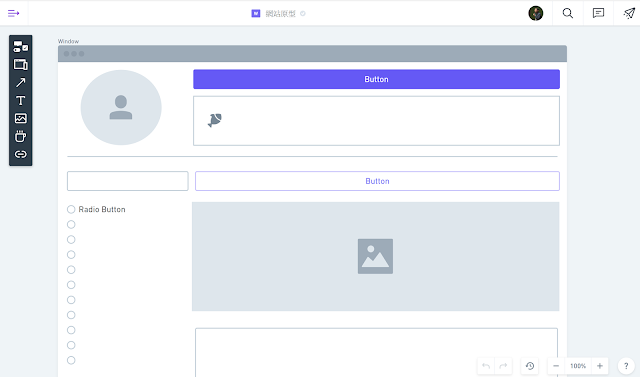Viewport: 640px width, 377px height.
Task: Open the search magnifier in top bar
Action: 567,13
